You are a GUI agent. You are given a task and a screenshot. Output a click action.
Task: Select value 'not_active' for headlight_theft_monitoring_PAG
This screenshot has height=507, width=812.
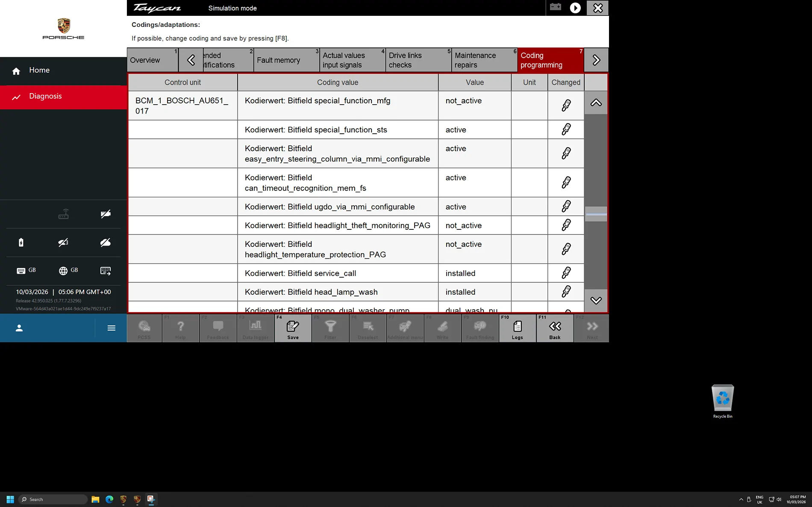coord(475,225)
